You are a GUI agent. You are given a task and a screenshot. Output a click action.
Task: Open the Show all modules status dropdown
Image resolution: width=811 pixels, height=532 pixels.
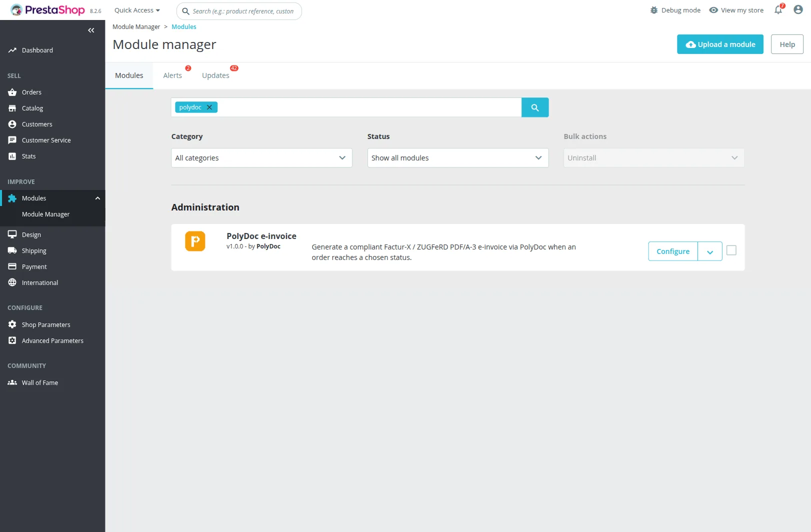click(458, 158)
